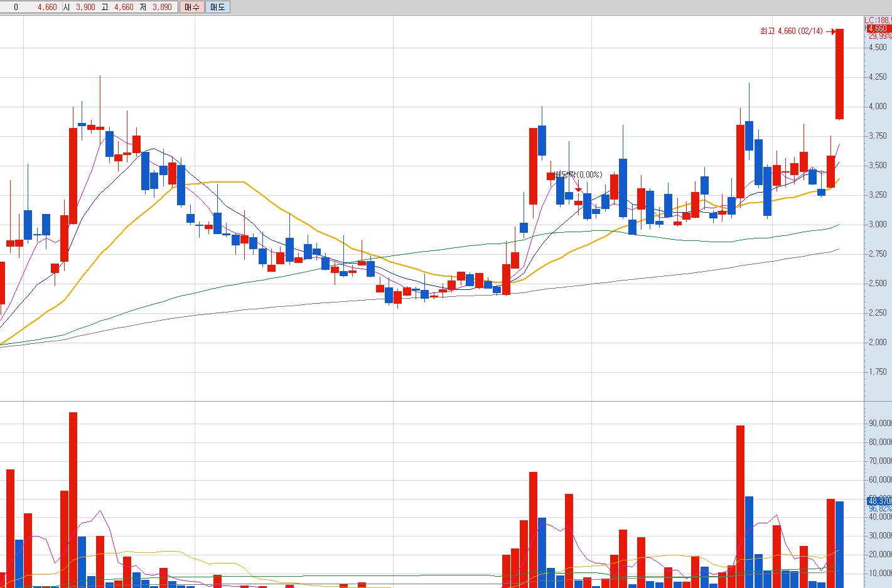Image resolution: width=892 pixels, height=588 pixels.
Task: Click the 배당락(0.00%) ex-dividend marker label
Action: [x=578, y=174]
